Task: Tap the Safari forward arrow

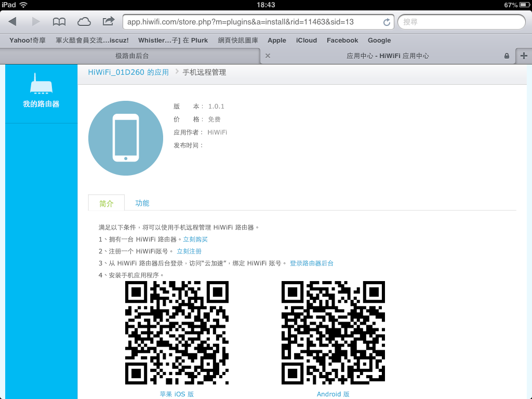Action: tap(35, 22)
